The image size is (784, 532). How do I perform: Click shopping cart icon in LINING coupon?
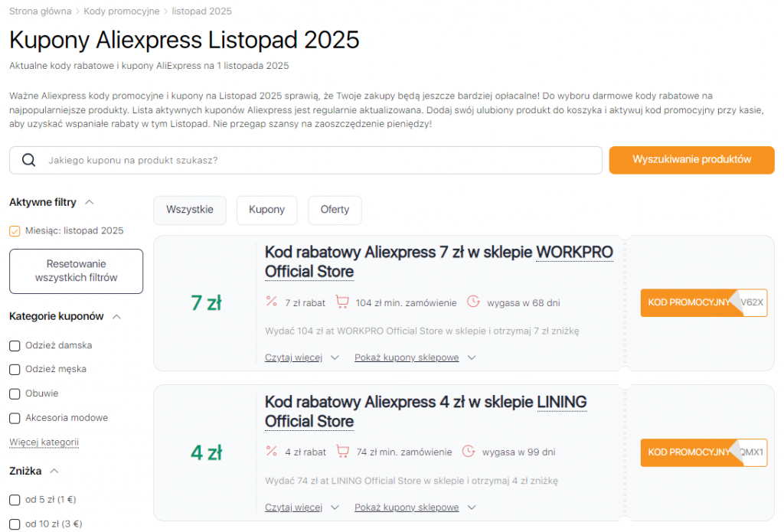tap(343, 452)
